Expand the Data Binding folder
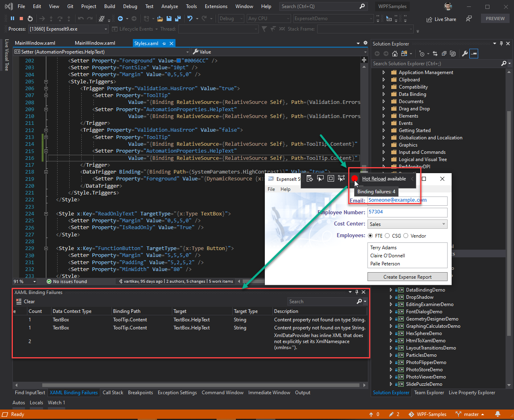This screenshot has width=514, height=420. pyautogui.click(x=384, y=94)
